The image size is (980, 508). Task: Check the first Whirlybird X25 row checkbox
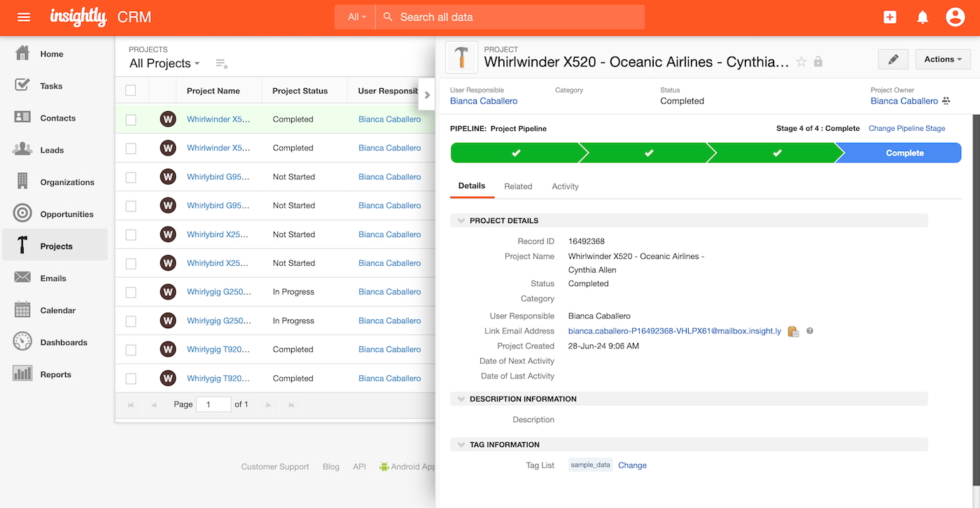click(131, 234)
